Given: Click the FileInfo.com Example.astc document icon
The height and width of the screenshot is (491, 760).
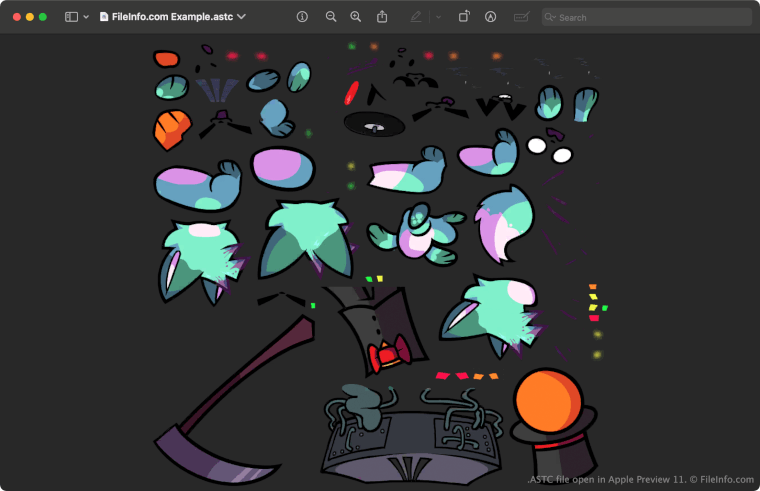Looking at the screenshot, I should tap(104, 17).
